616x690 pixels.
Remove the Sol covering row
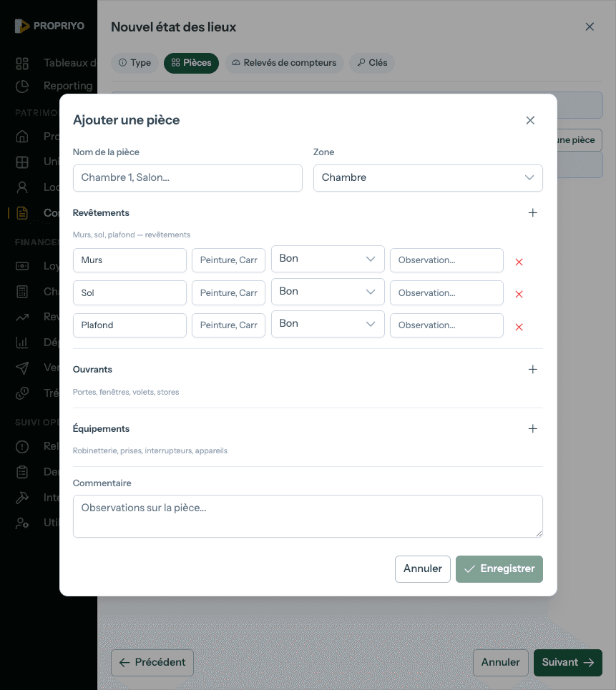519,294
